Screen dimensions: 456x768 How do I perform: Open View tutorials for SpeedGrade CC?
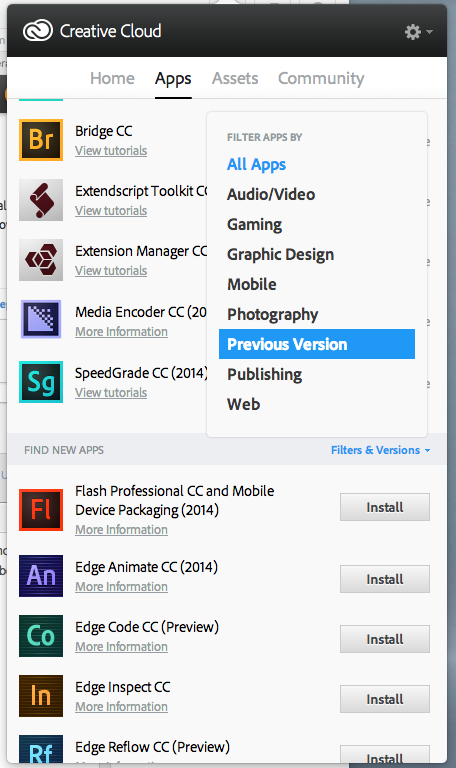tap(111, 393)
